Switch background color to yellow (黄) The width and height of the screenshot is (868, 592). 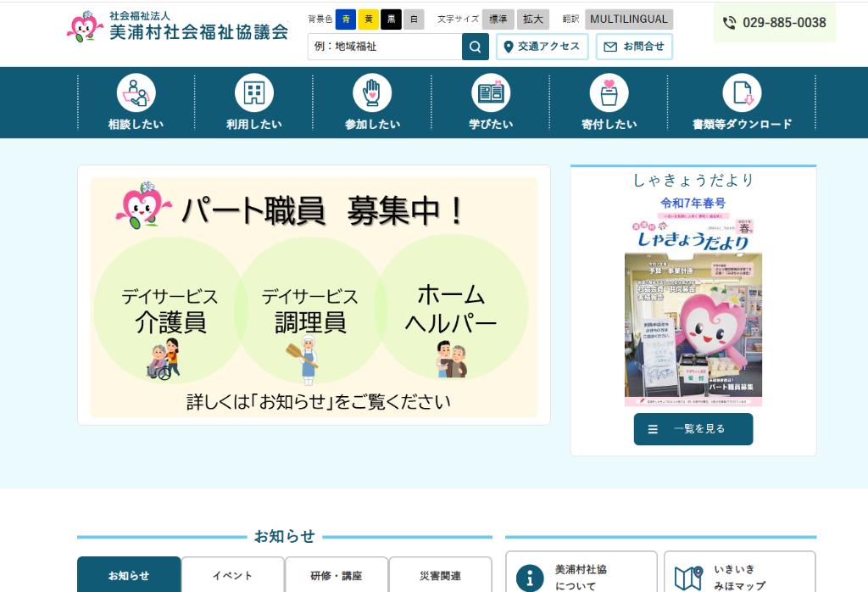(x=369, y=19)
